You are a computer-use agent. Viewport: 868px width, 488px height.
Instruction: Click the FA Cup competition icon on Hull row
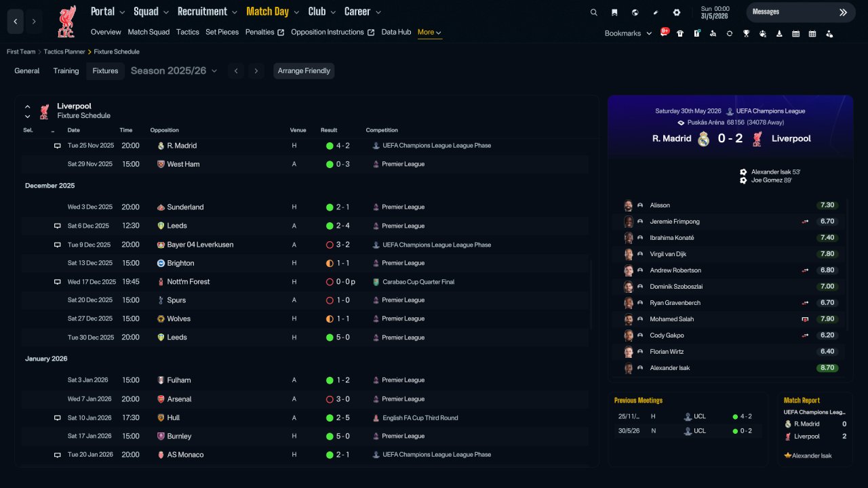376,418
